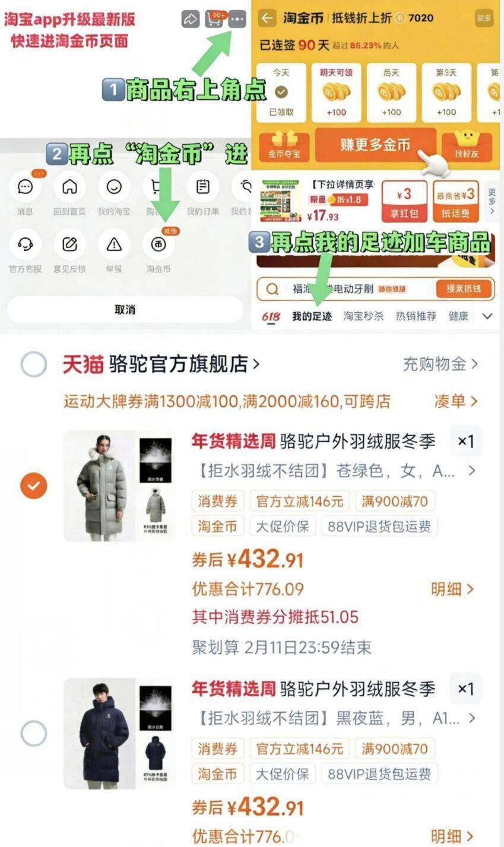This screenshot has height=847, width=504.
Task: Tap the 回到首页 home icon
Action: (69, 187)
